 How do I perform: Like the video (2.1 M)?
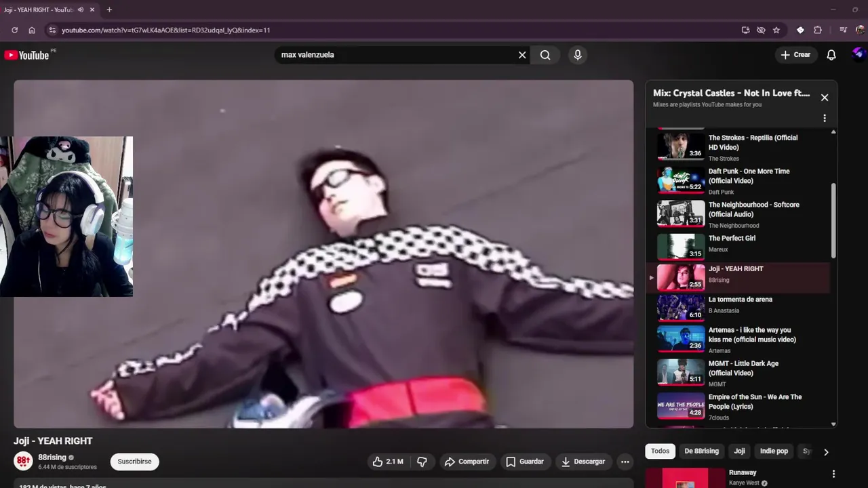(x=388, y=462)
